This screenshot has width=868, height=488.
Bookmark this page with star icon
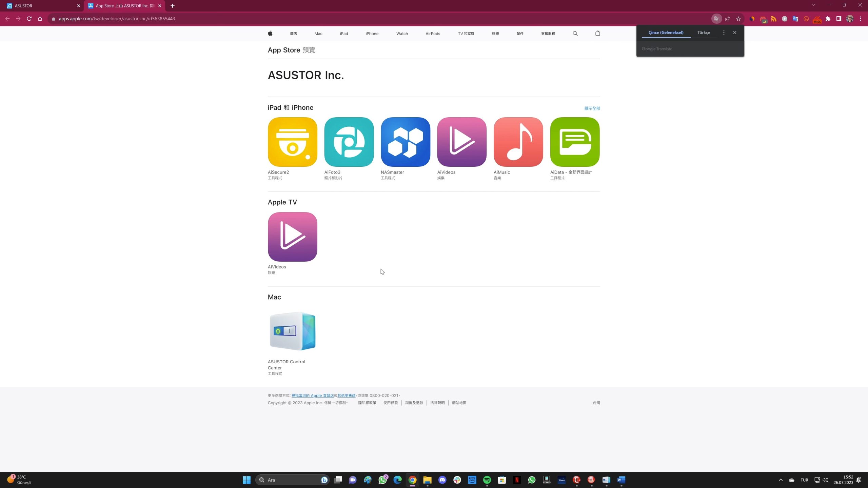738,19
